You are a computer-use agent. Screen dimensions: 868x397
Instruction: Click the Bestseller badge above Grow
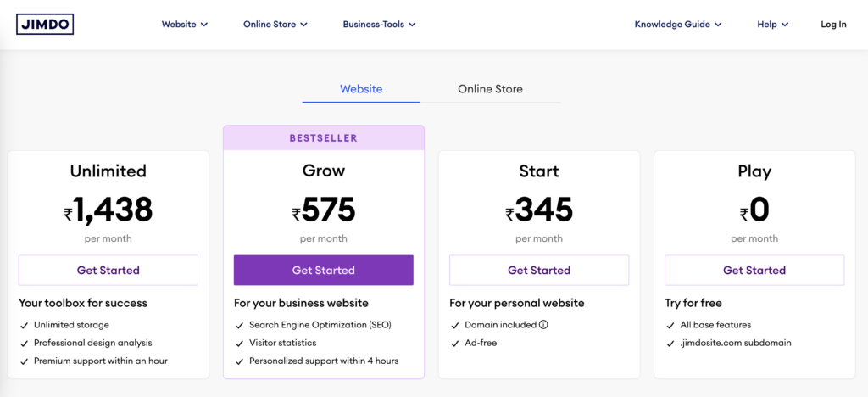(x=324, y=137)
